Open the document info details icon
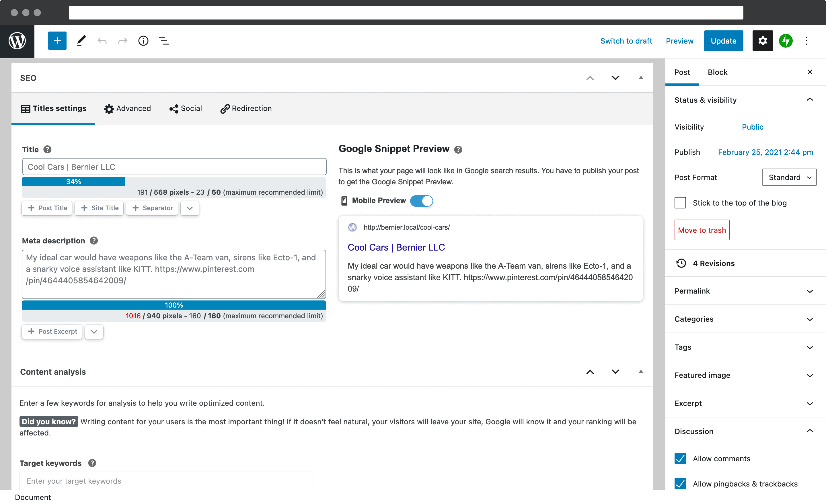Viewport: 826px width, 504px height. pos(143,41)
